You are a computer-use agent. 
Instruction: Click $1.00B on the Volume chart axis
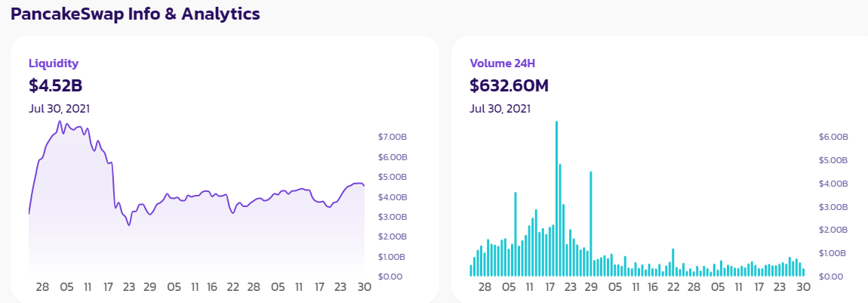(x=833, y=253)
